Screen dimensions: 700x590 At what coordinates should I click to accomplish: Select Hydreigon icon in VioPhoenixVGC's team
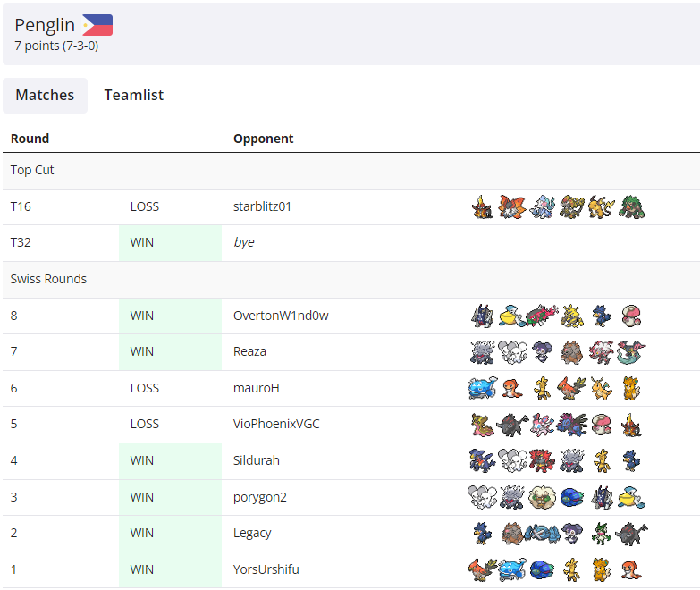point(572,425)
